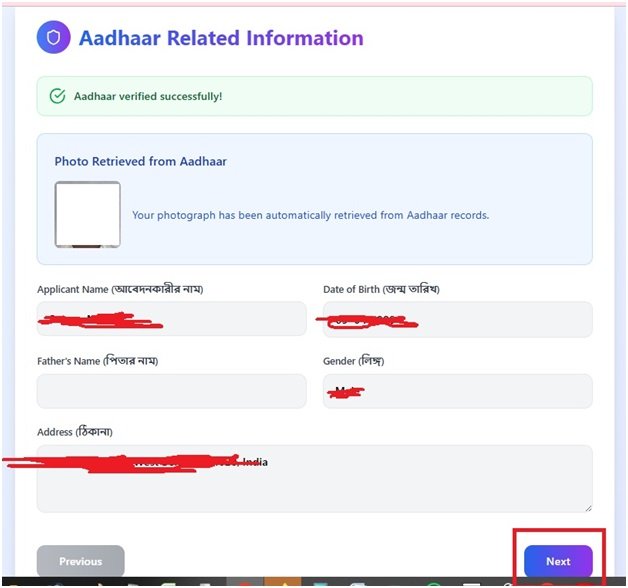Click the automatically retrieved photograph notice text

[310, 215]
